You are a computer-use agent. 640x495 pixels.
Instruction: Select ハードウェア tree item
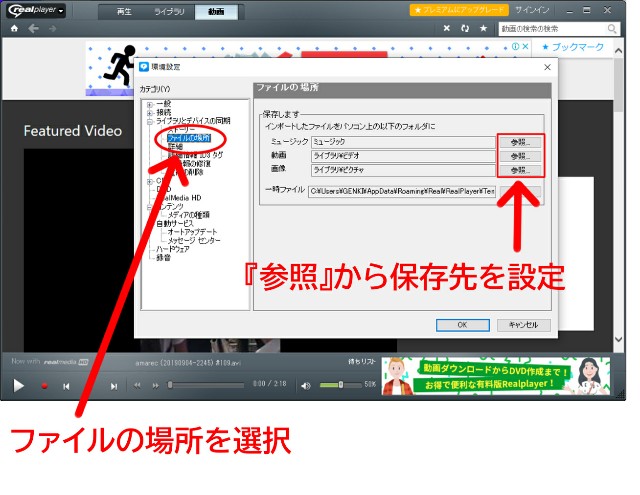pos(173,249)
